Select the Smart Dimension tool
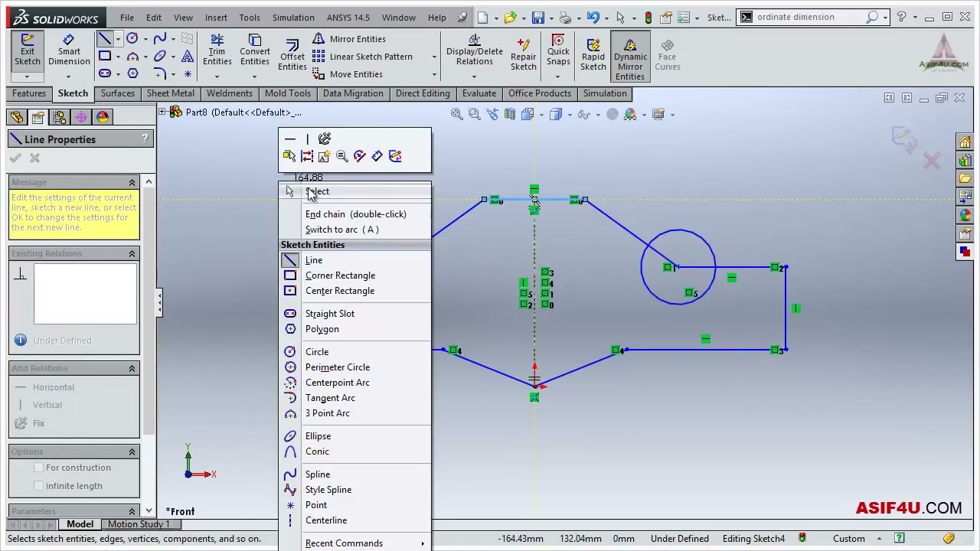This screenshot has width=980, height=551. click(69, 51)
